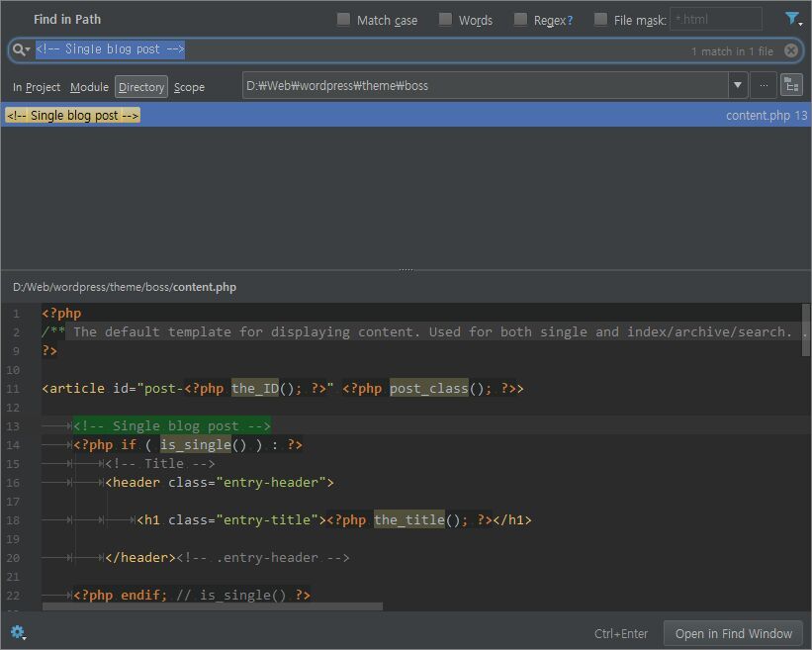
Task: Click line 13 highlighted Single blog post comment
Action: (x=172, y=425)
